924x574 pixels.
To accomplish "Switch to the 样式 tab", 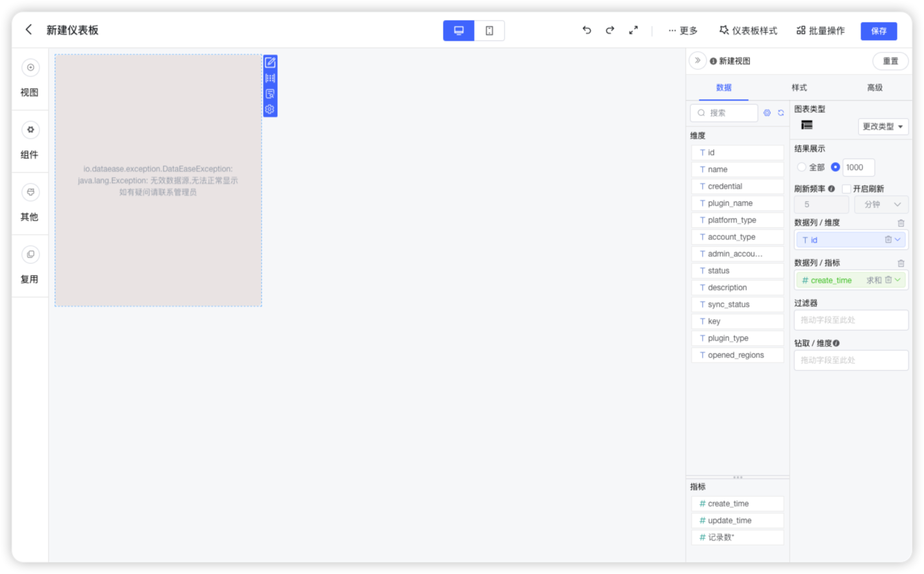I will (x=799, y=87).
